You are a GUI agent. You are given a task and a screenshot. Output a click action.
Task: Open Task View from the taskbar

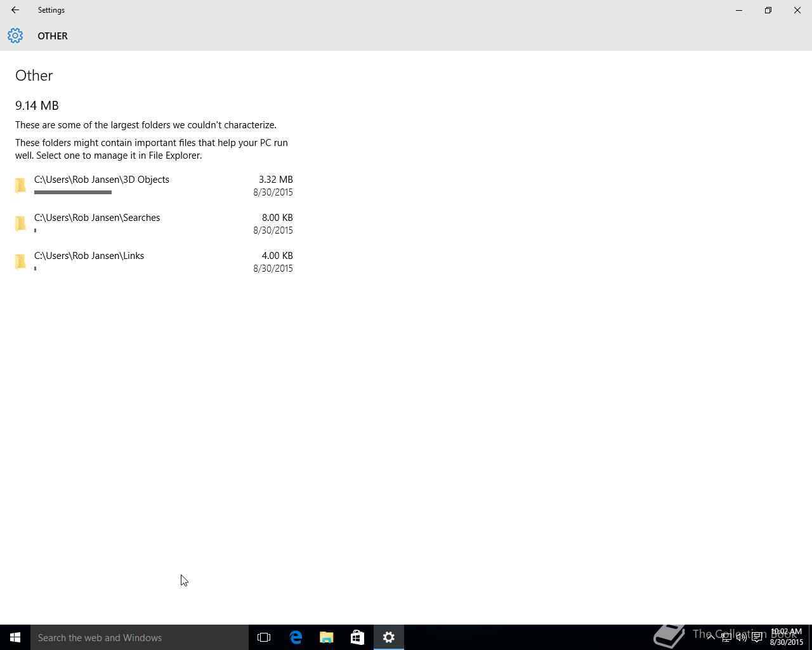point(264,637)
